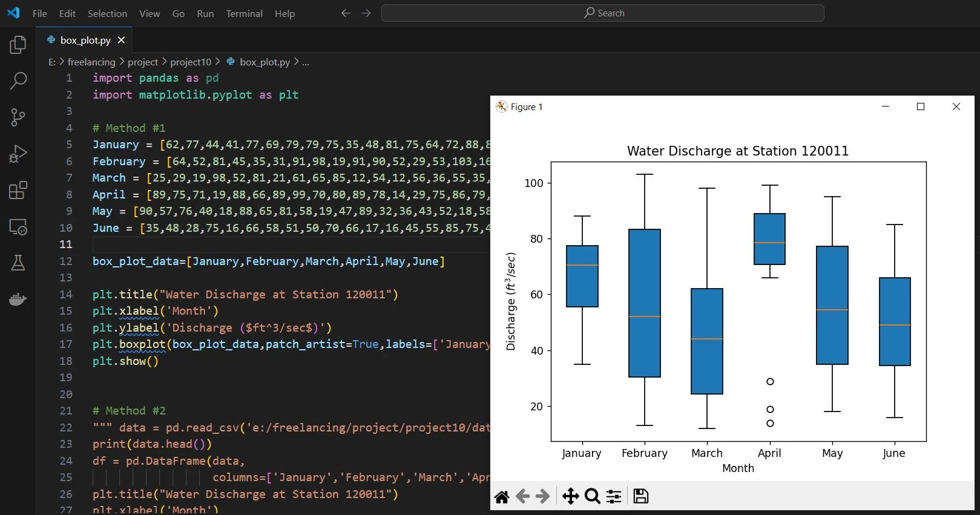Open the Run menu
980x515 pixels.
click(205, 13)
